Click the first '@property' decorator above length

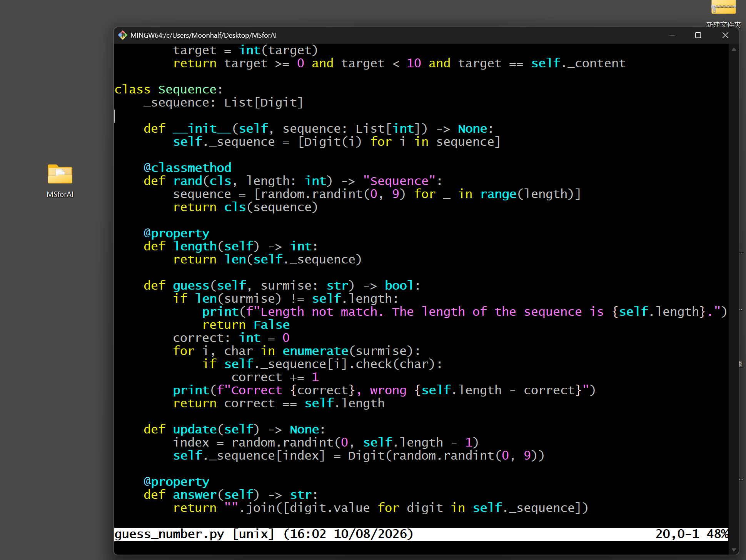tap(176, 233)
